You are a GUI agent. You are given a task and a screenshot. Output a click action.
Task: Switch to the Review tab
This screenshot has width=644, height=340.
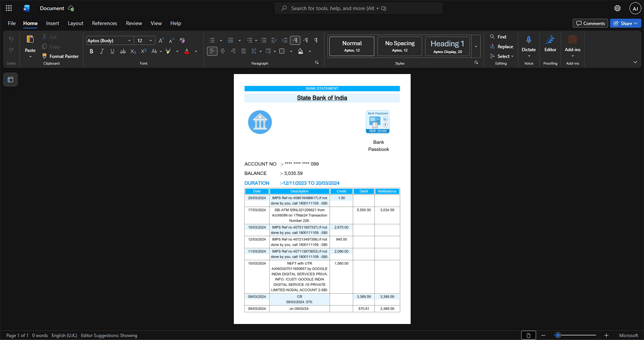pos(134,23)
